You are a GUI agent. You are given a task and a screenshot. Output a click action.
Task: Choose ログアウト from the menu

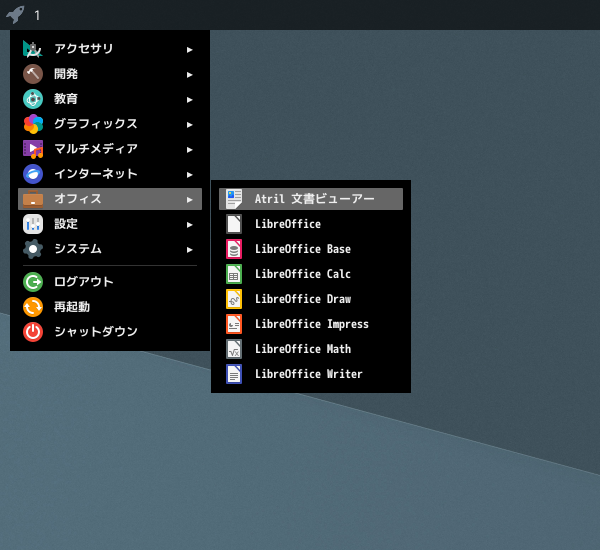110,282
